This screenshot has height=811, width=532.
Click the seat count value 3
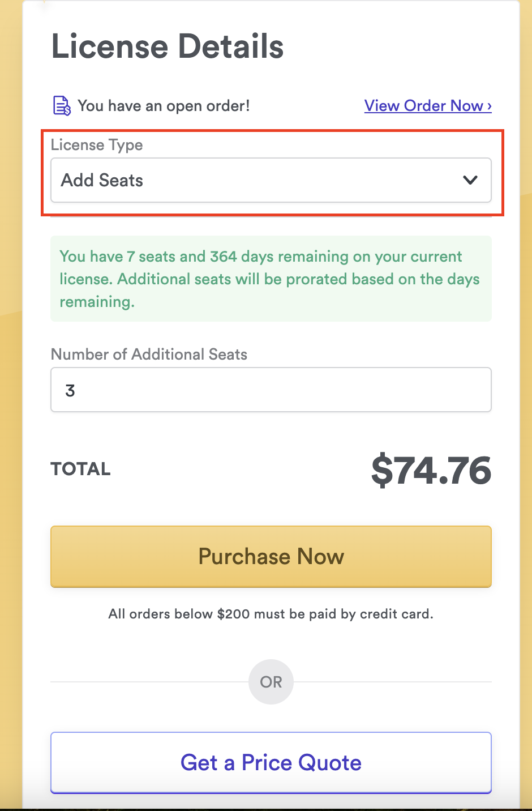pyautogui.click(x=70, y=390)
